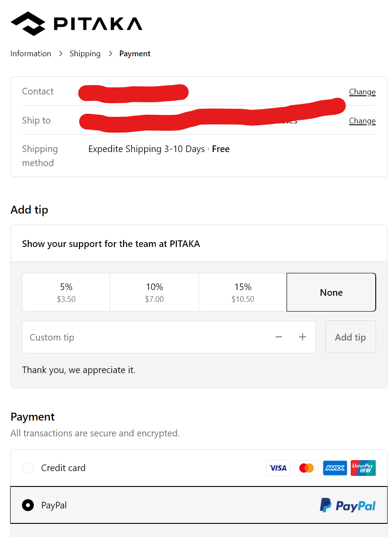Select the 5% tip option
392x537 pixels.
(x=66, y=292)
